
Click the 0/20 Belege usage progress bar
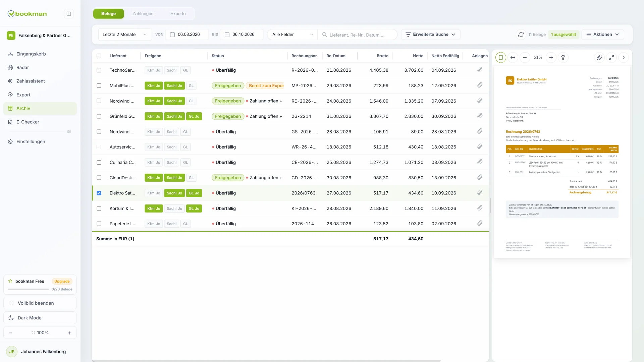click(x=29, y=289)
